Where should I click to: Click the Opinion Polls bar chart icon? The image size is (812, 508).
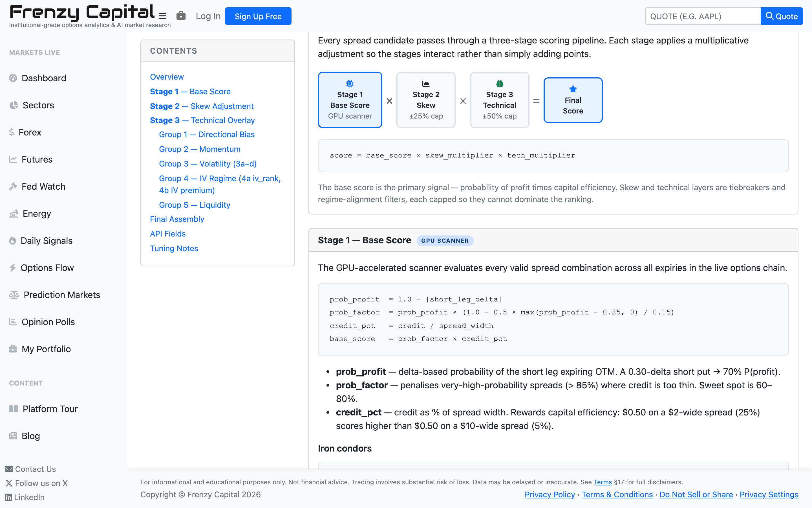click(13, 322)
